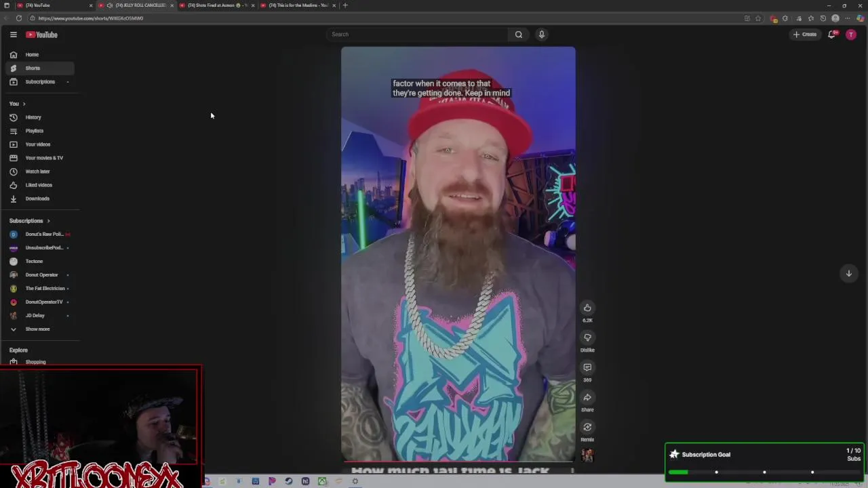Focus the YouTube search box
This screenshot has height=488, width=868.
pos(417,35)
